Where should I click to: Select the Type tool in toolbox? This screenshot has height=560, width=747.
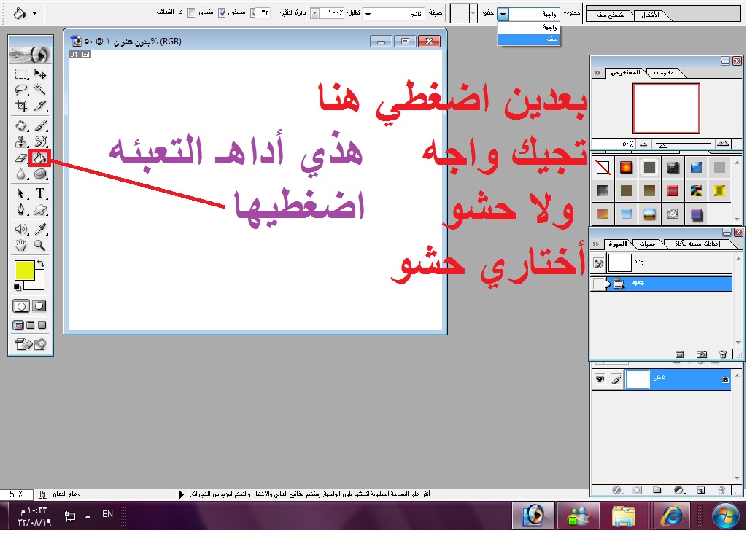(x=40, y=193)
